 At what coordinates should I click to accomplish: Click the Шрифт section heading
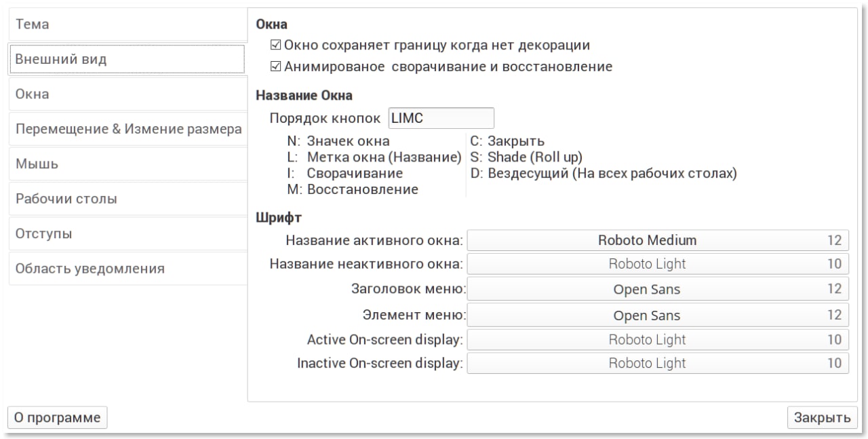279,218
